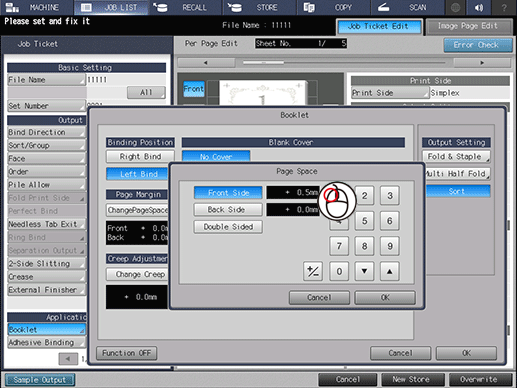Cancel the Page Space dialog
Image resolution: width=517 pixels, height=388 pixels.
(x=319, y=297)
